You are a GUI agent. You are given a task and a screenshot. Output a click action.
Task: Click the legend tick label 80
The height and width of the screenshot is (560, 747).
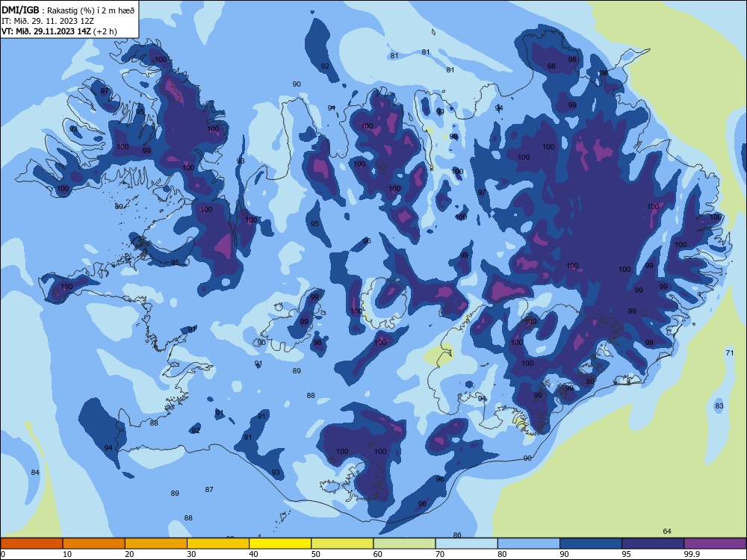(502, 554)
